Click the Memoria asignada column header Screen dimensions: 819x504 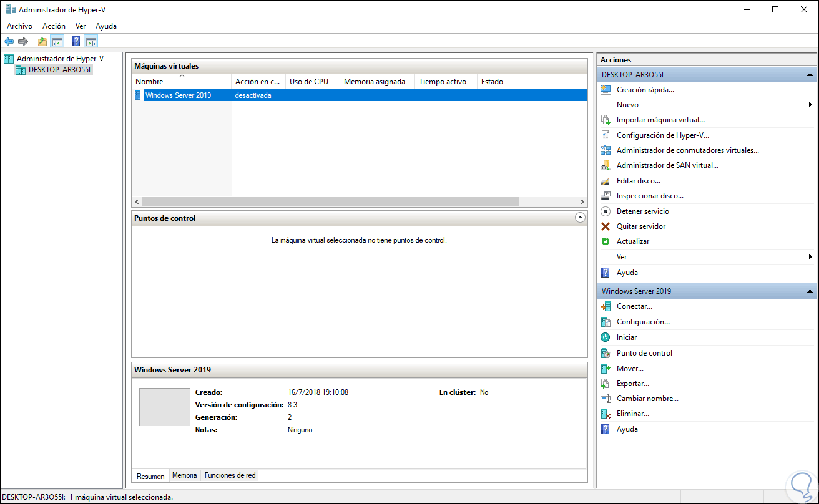coord(377,82)
